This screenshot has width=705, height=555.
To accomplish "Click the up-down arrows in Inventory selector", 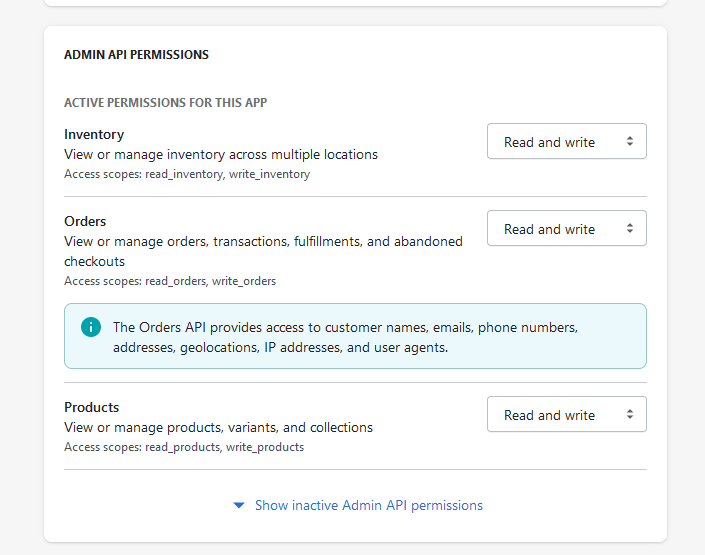I will (630, 141).
